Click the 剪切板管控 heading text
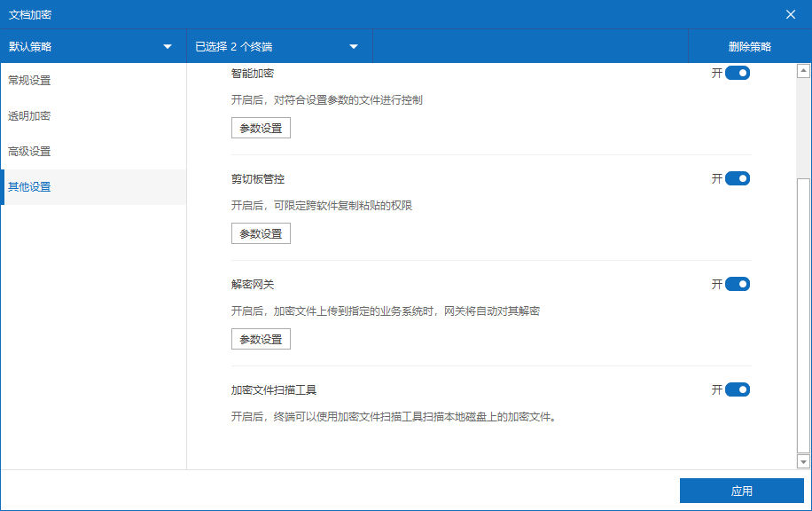 tap(258, 179)
